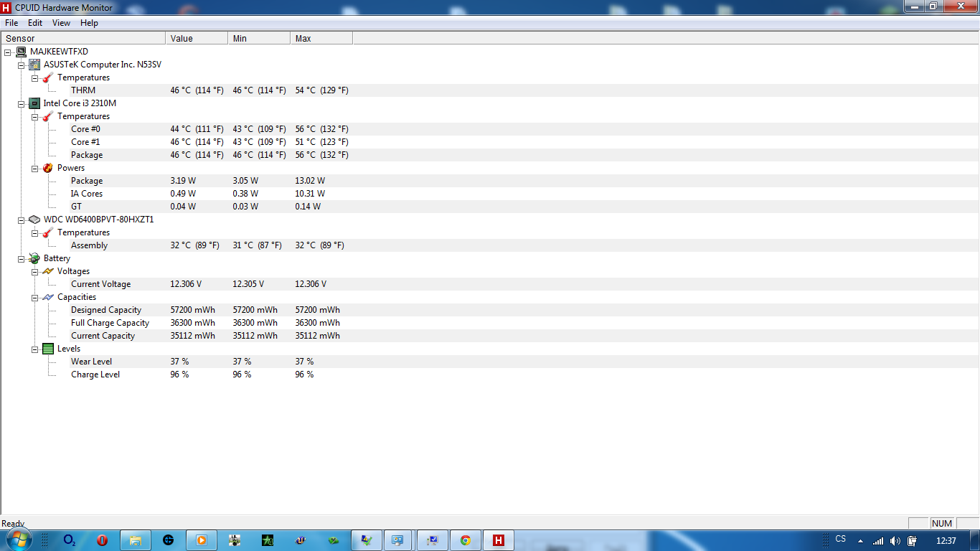Collapse the MAJKEEWTFXD root node
980x551 pixels.
8,52
